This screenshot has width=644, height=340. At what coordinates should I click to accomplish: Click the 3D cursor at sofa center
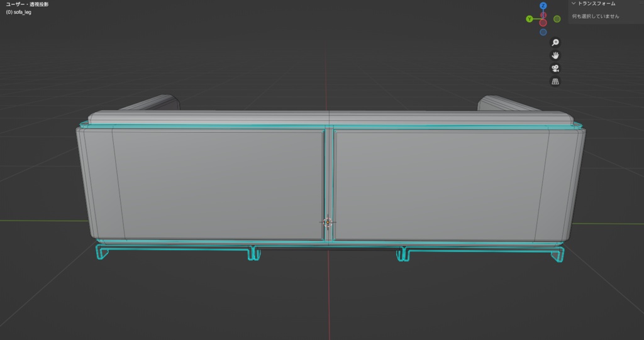pos(328,222)
